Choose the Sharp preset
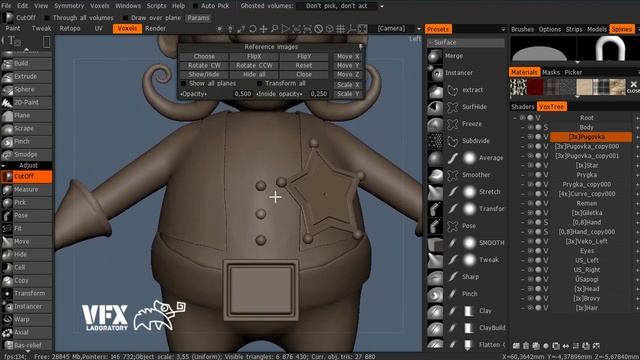Screen dimensions: 640x360 470,277
